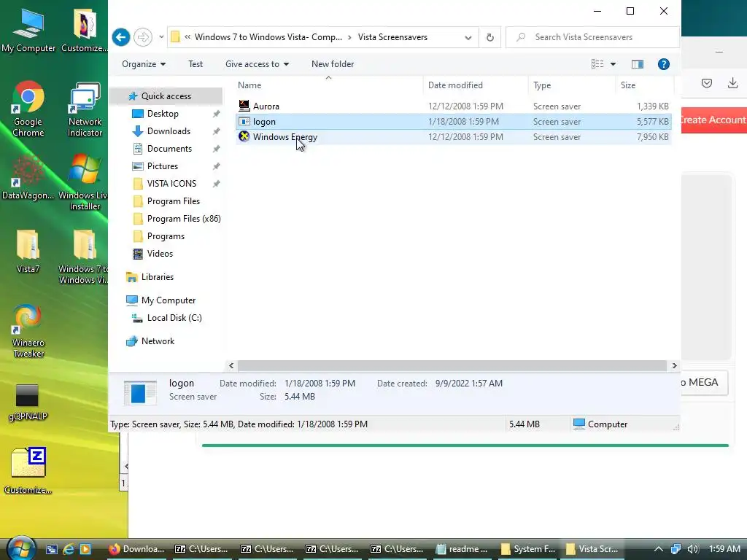Expand the address bar history dropdown

[468, 37]
